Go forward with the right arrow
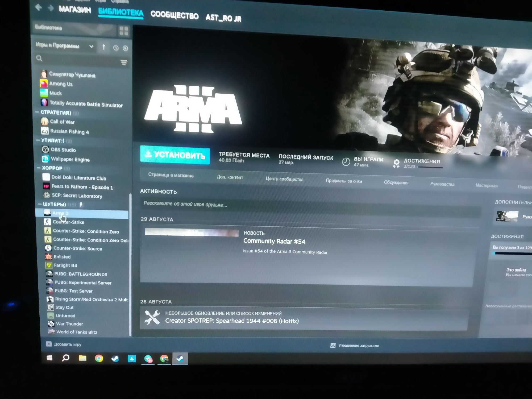 click(x=51, y=8)
